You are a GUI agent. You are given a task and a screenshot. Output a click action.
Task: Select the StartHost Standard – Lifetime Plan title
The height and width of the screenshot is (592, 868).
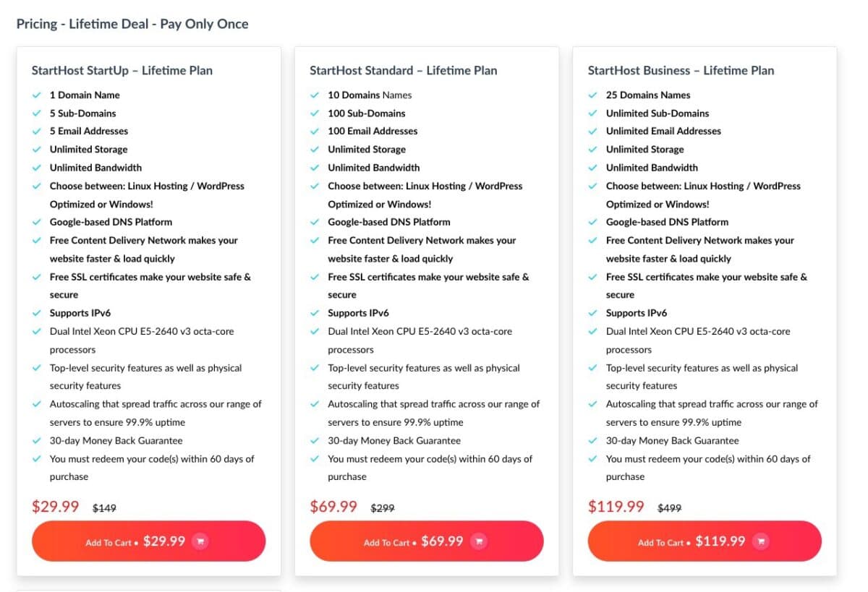404,70
